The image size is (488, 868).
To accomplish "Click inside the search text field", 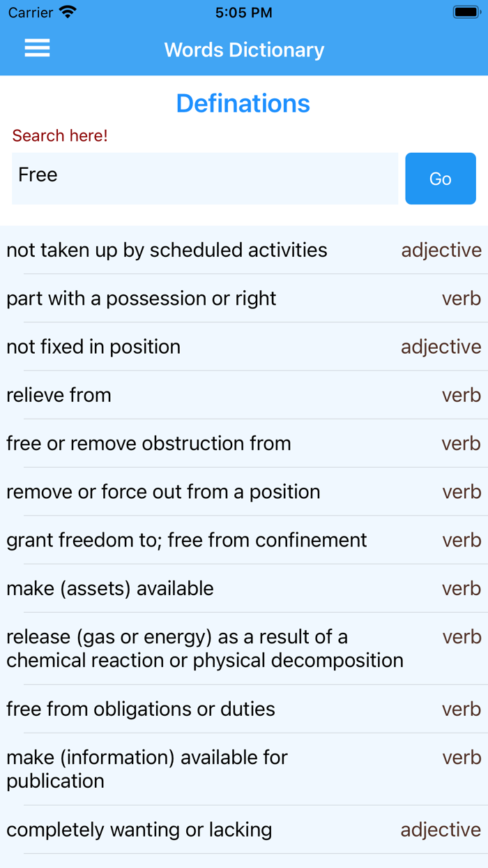I will [204, 179].
